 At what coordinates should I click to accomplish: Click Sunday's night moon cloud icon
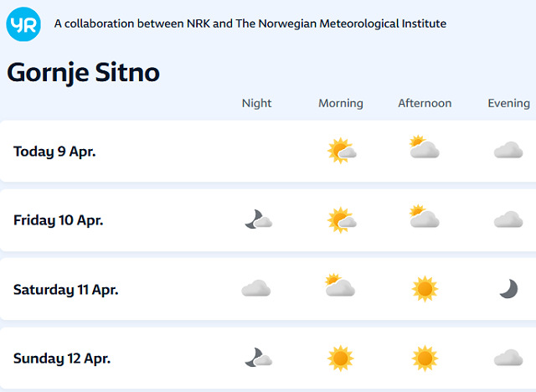[257, 358]
